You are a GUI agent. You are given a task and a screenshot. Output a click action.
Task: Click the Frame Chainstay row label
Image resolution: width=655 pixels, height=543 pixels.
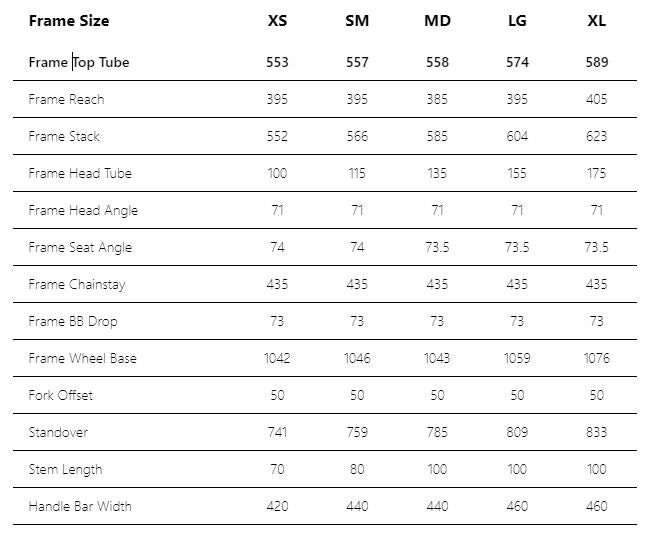(77, 284)
